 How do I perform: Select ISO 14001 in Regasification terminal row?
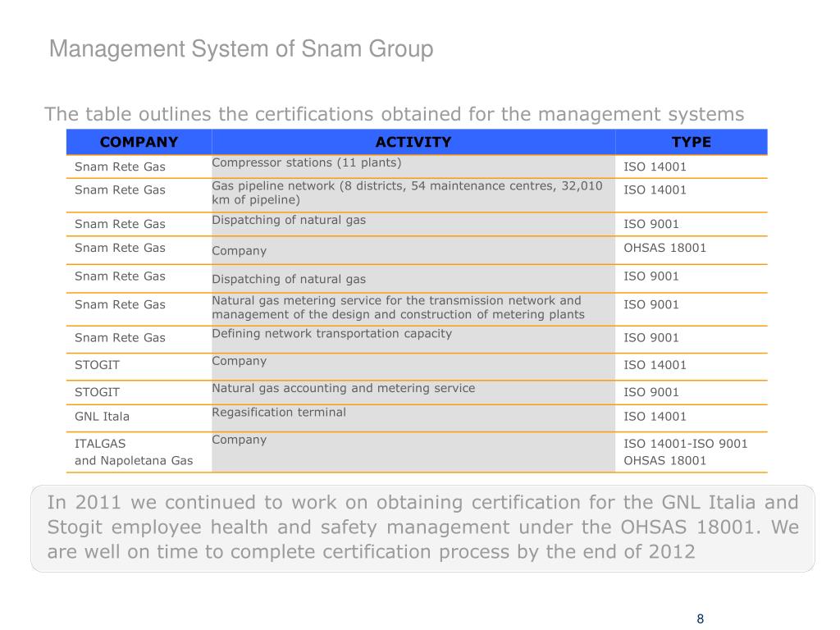point(655,417)
